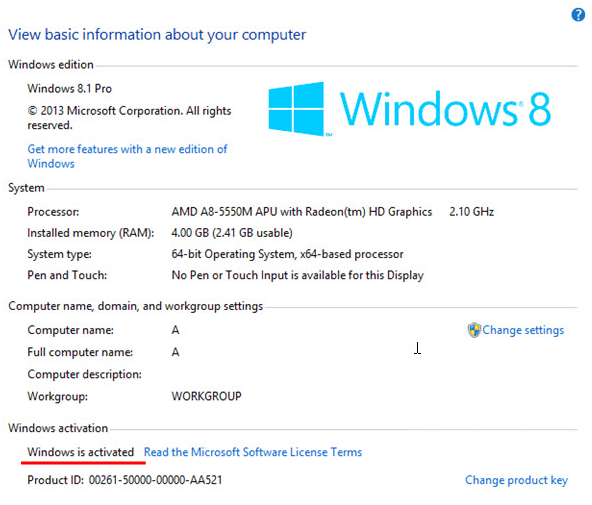
Task: Select the Product ID 00261-50000-00000-AA521 text
Action: tap(125, 480)
